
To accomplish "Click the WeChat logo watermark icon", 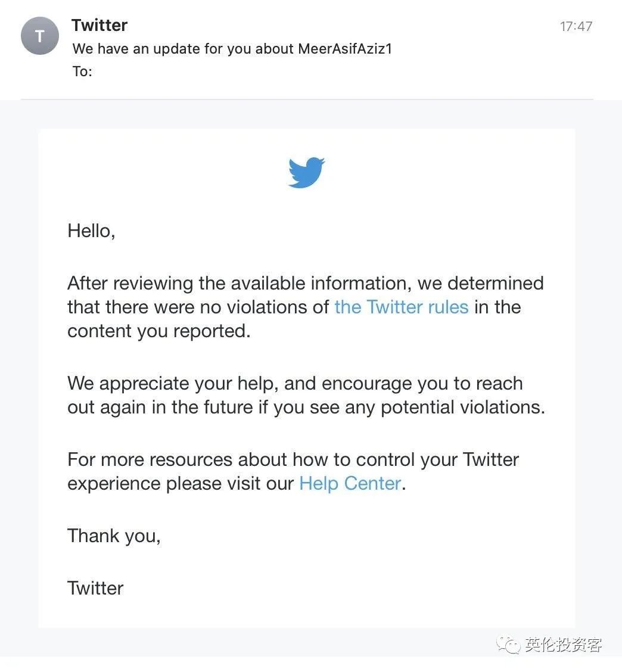I will pos(508,645).
